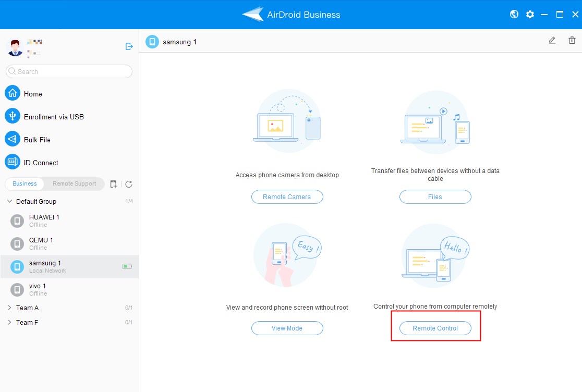Click the Bulk File paper-plane icon
The width and height of the screenshot is (582, 392).
point(12,139)
